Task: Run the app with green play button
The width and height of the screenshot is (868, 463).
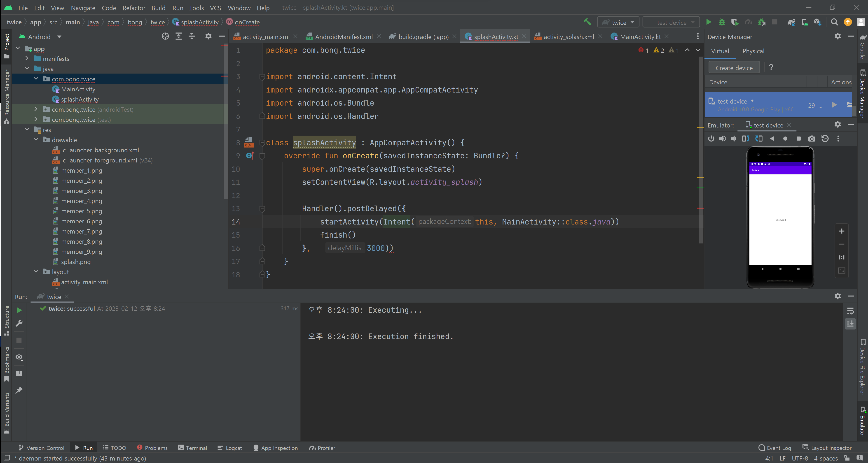Action: pos(709,22)
